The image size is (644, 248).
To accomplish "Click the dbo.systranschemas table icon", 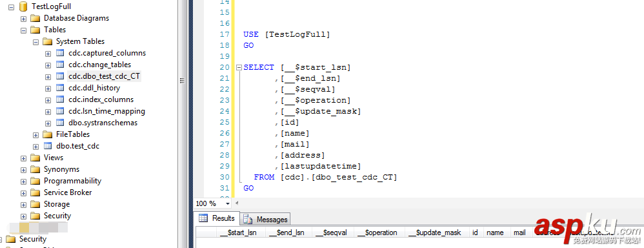I will pos(60,123).
